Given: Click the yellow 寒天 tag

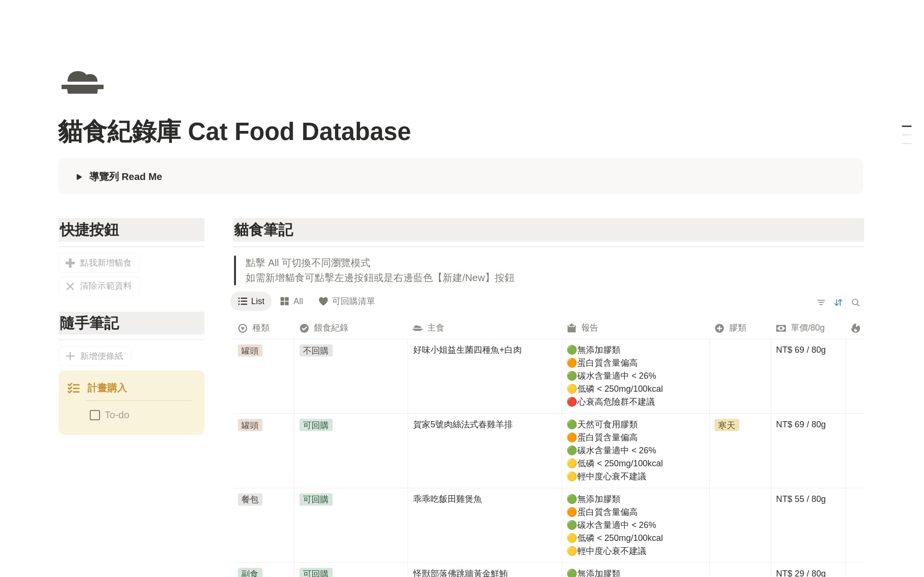Looking at the screenshot, I should pyautogui.click(x=726, y=425).
